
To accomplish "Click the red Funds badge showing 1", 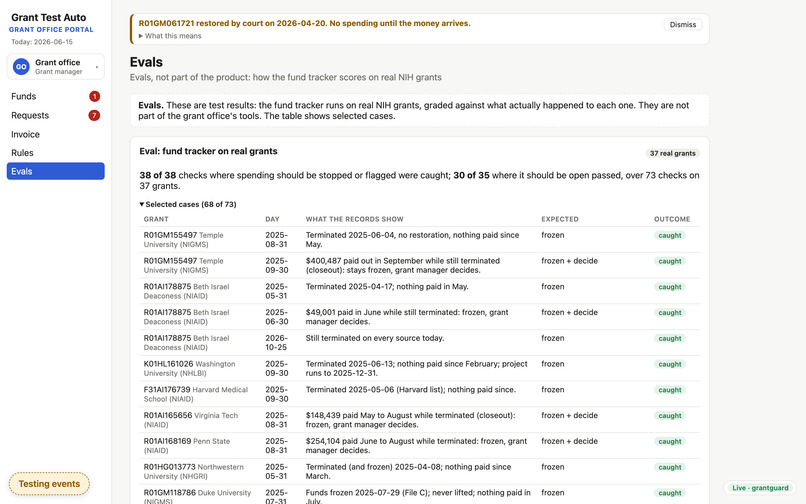I will [94, 96].
